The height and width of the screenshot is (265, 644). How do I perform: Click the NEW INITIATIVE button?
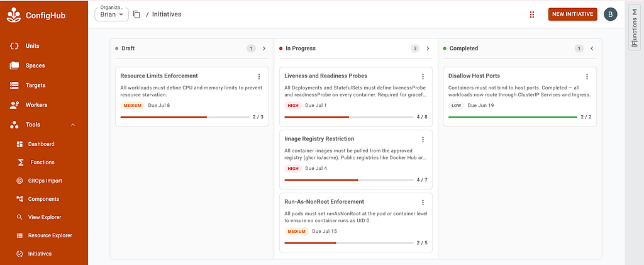[572, 14]
